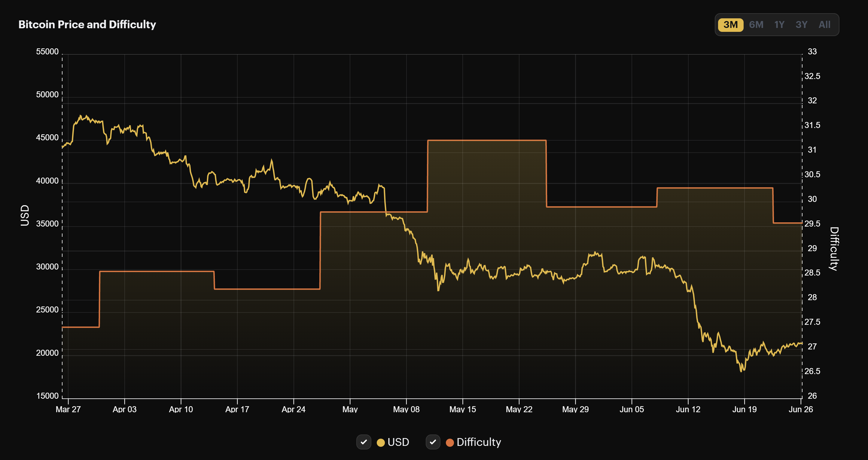Image resolution: width=868 pixels, height=460 pixels.
Task: Click the Jun 19 x-axis label
Action: (744, 409)
